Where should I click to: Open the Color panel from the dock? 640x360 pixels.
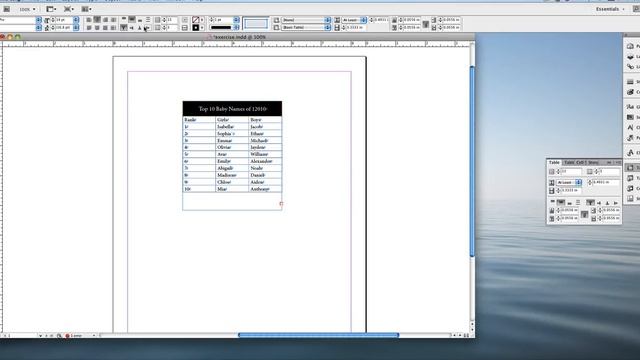pos(631,92)
